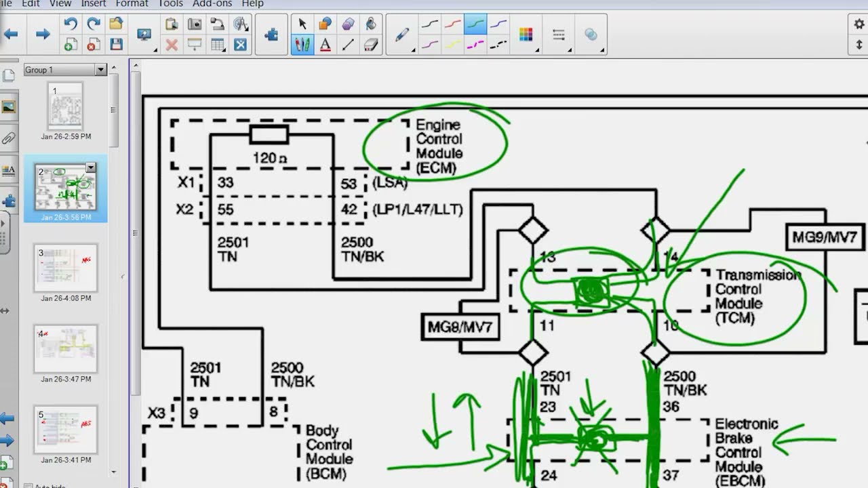Show the screen shade tool
868x488 pixels.
(x=195, y=45)
